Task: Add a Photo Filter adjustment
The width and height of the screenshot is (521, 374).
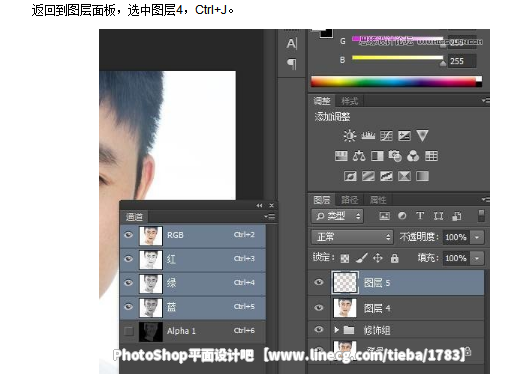Action: pos(395,156)
